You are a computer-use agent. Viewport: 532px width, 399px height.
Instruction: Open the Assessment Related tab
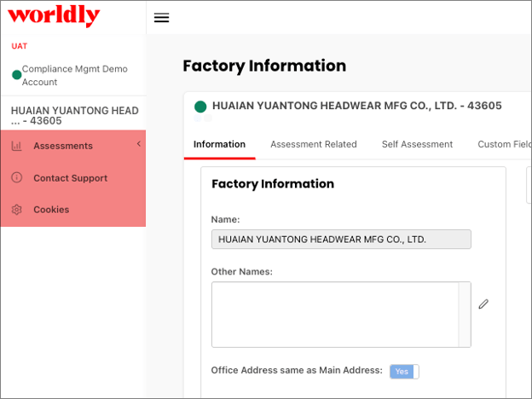(x=314, y=144)
